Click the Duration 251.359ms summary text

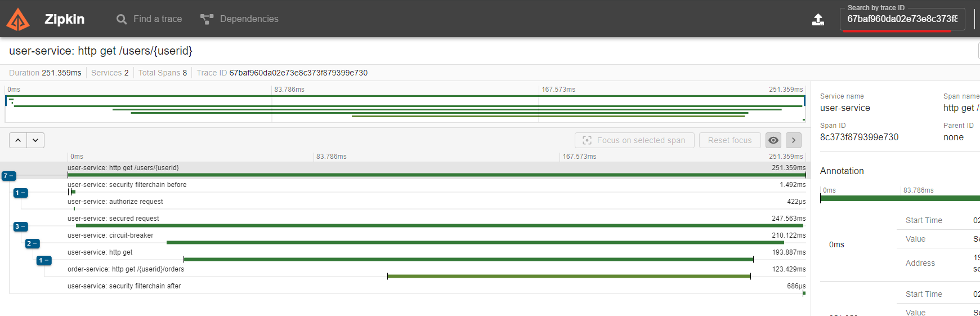(45, 73)
